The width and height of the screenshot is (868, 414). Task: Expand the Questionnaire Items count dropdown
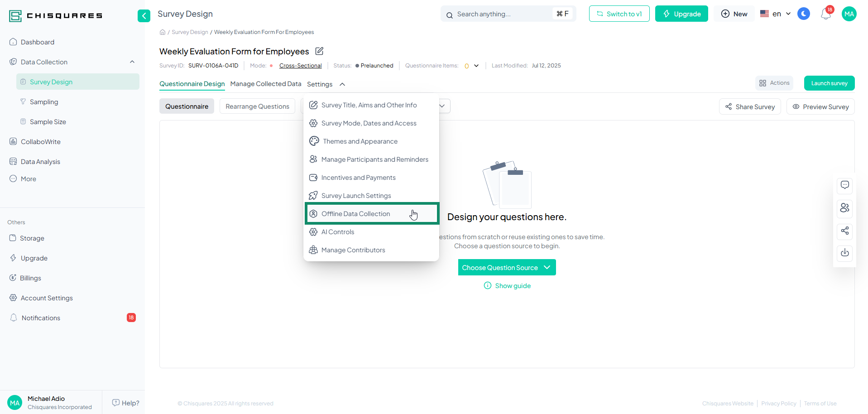click(476, 66)
